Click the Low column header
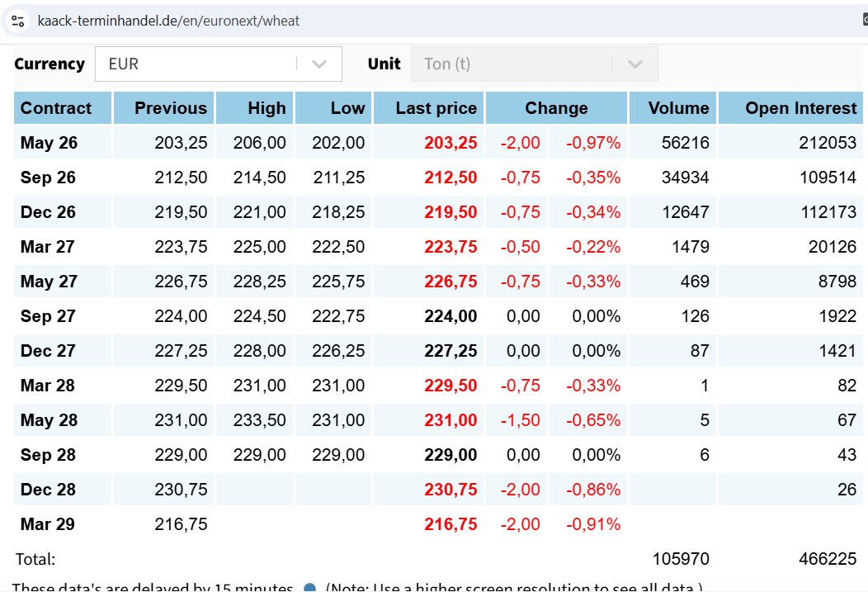868x592 pixels. (x=347, y=108)
